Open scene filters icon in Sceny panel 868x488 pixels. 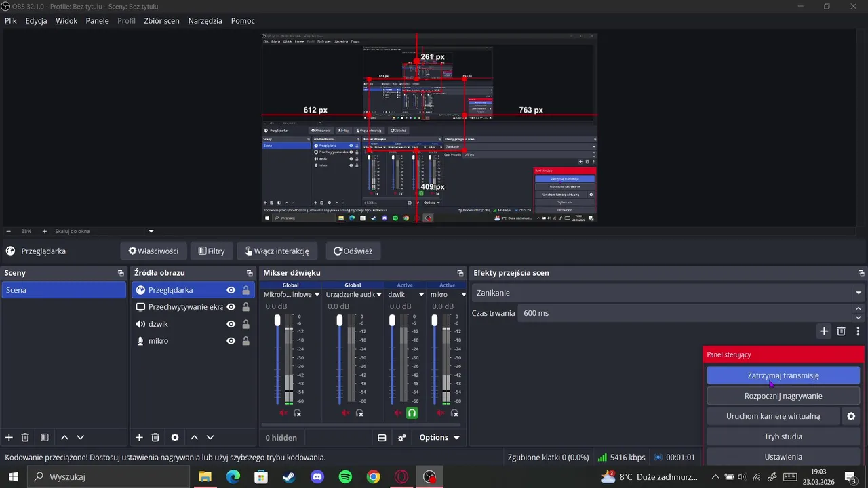[44, 438]
